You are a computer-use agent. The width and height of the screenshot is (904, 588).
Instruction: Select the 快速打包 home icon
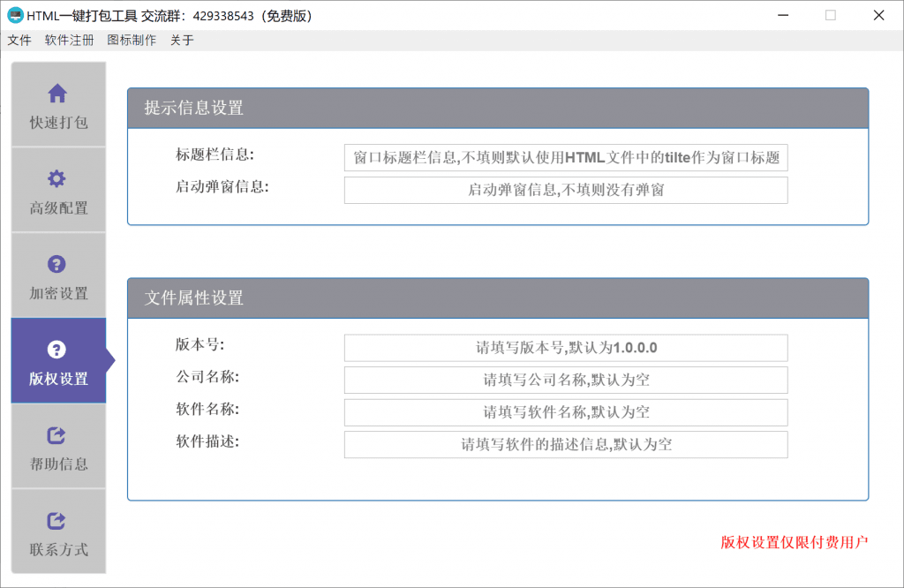coord(56,92)
